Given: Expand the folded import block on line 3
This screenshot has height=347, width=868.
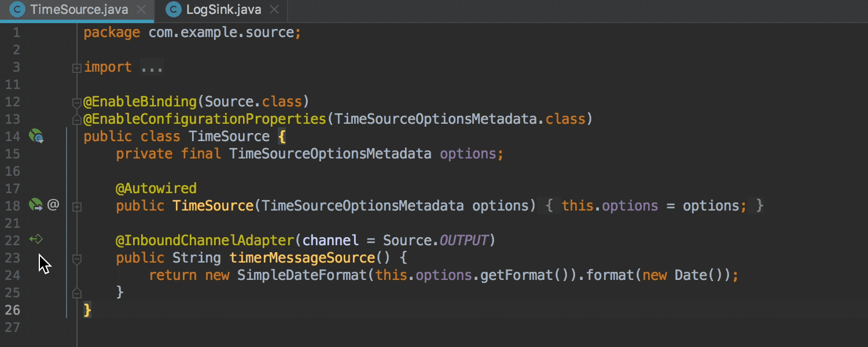Looking at the screenshot, I should tap(76, 68).
